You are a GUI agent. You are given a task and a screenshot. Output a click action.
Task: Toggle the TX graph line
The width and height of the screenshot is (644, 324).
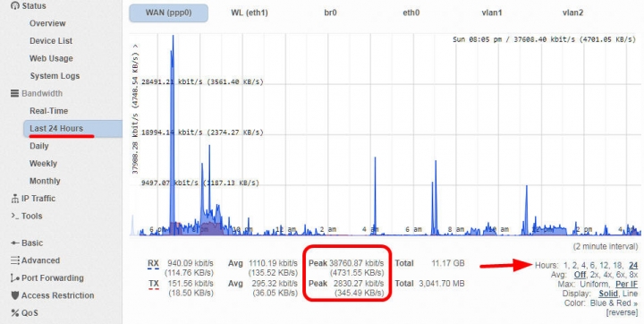[x=153, y=284]
